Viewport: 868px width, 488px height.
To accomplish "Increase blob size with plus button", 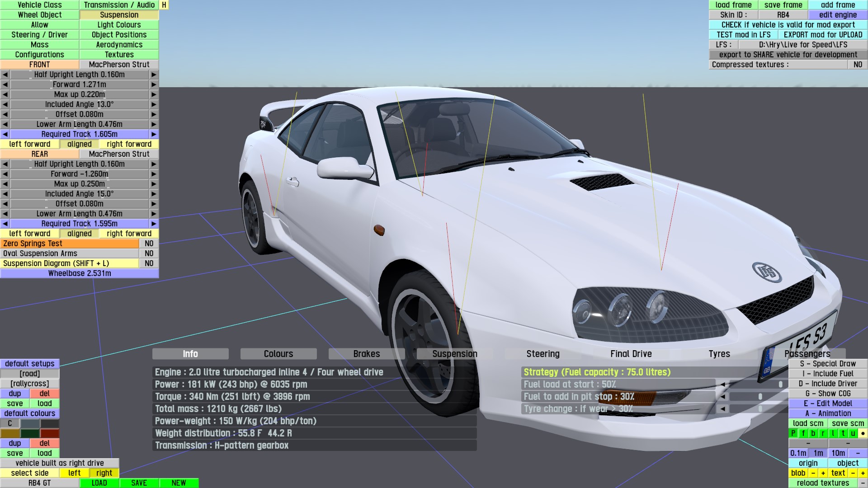I will tap(823, 473).
